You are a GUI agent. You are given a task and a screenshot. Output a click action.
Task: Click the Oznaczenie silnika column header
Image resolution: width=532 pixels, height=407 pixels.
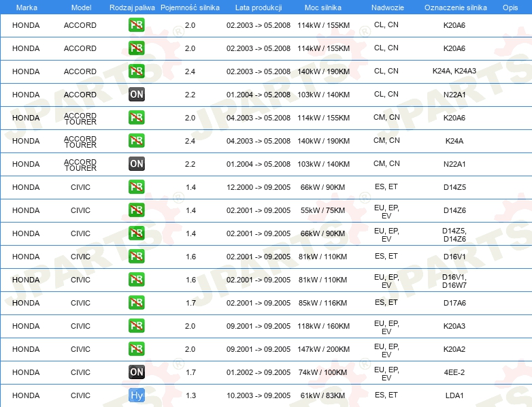click(456, 7)
